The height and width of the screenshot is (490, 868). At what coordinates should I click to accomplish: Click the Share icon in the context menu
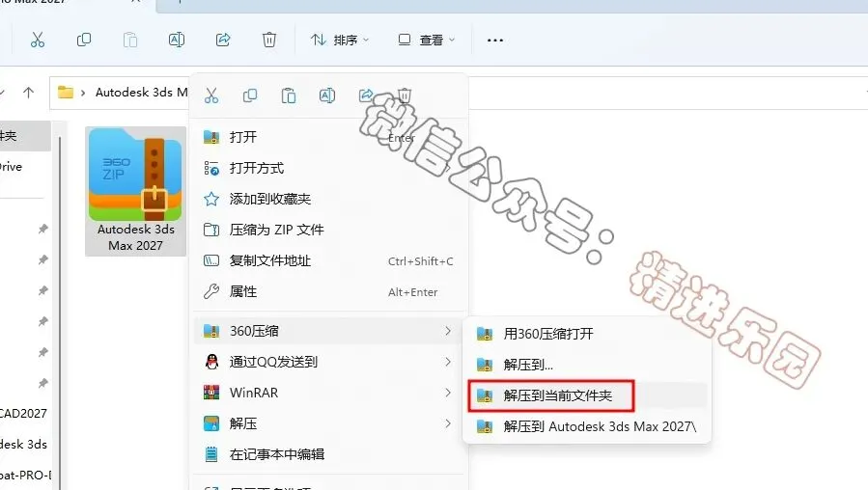(x=366, y=95)
